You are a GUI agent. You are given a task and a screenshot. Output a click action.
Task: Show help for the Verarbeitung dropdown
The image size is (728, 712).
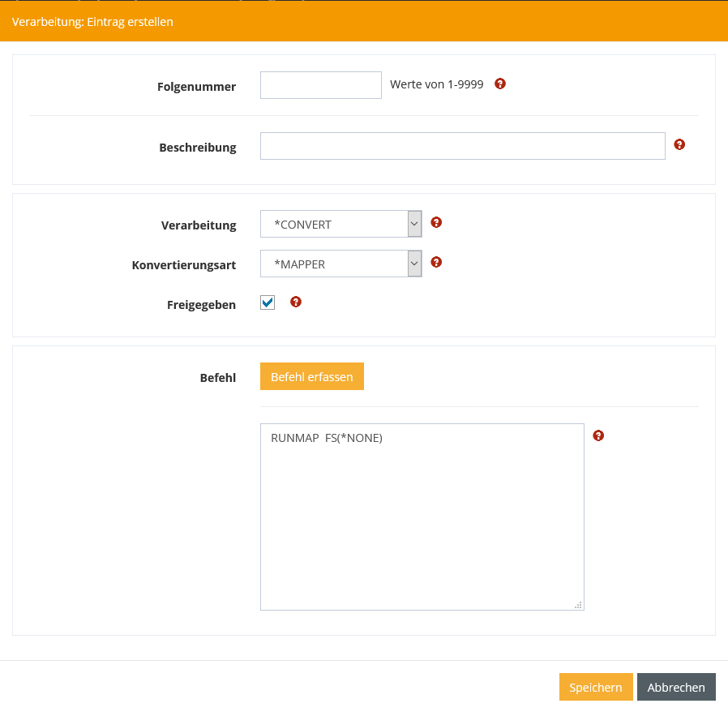(436, 222)
